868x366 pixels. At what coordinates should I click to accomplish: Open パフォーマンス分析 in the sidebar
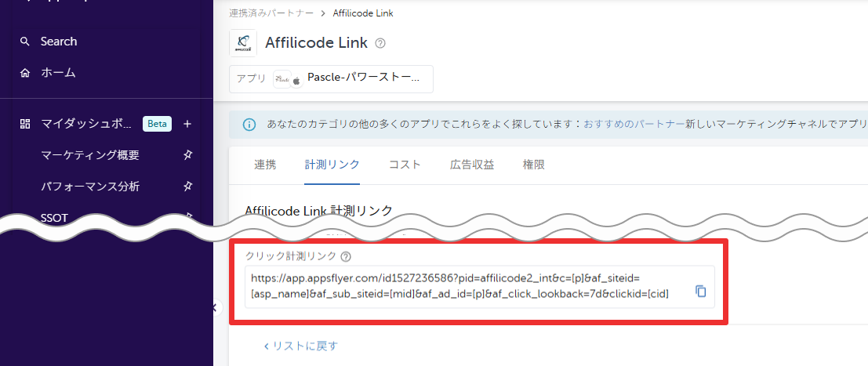[x=90, y=187]
